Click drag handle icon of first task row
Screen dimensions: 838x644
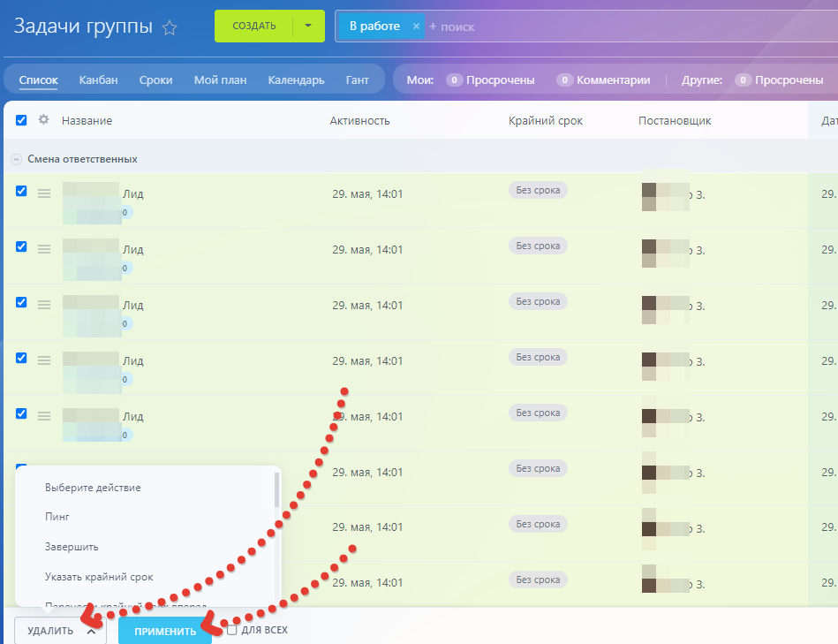44,193
